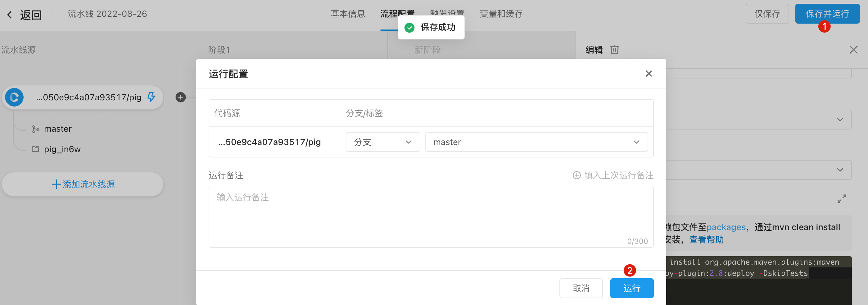
Task: Close the 编辑 side panel
Action: pos(853,50)
